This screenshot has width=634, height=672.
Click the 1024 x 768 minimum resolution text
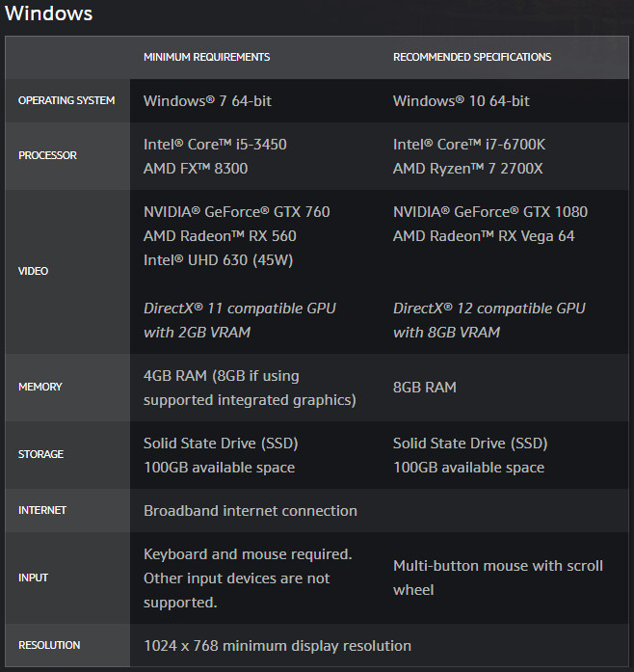pyautogui.click(x=277, y=645)
